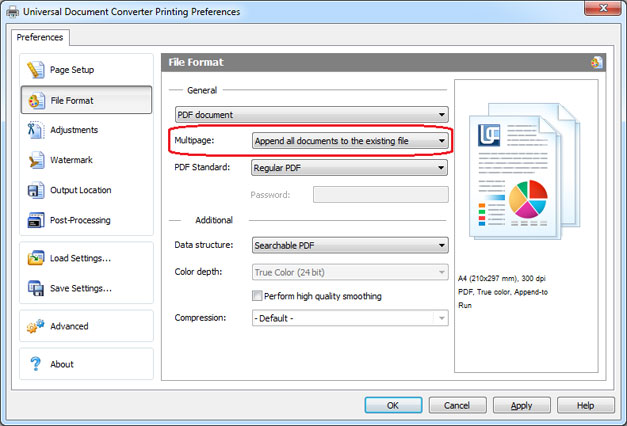Open the Page Setup icon
Image resolution: width=627 pixels, height=426 pixels.
[x=36, y=70]
